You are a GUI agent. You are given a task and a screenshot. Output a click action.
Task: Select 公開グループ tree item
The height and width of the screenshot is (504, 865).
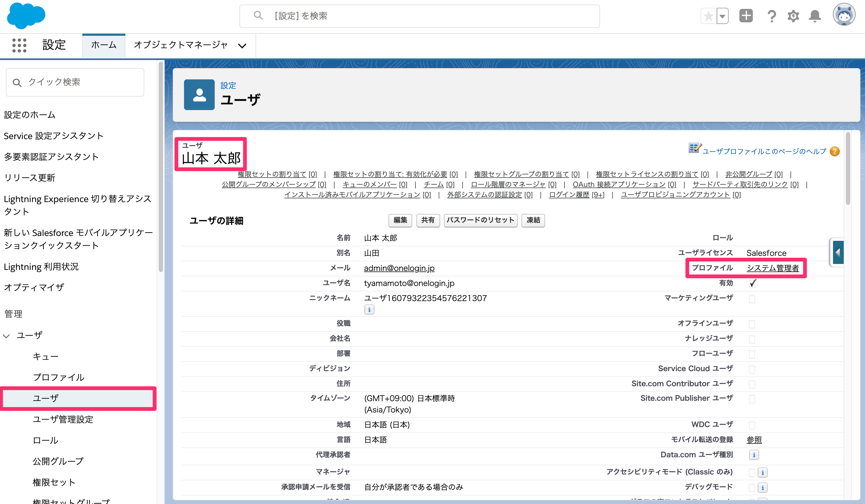(x=58, y=461)
